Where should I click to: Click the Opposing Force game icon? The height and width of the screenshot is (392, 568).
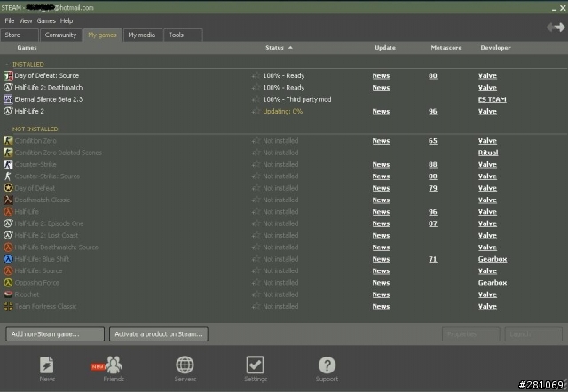[x=8, y=283]
